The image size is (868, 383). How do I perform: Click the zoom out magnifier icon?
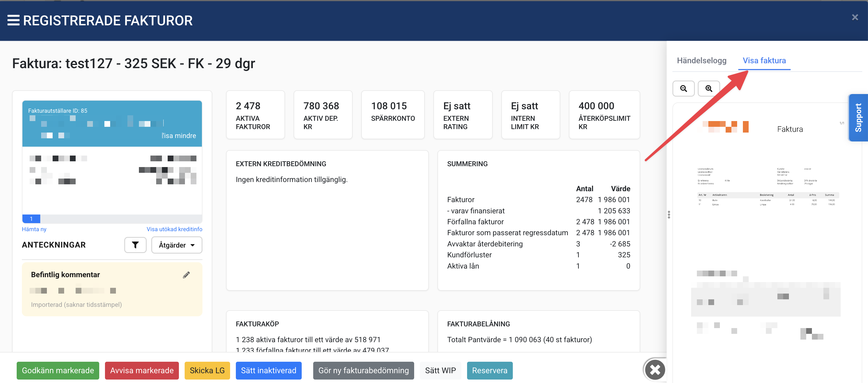pyautogui.click(x=683, y=89)
